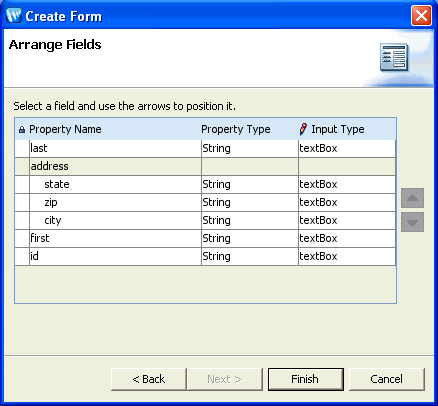
Task: Click the Property Type column header
Action: (x=236, y=129)
